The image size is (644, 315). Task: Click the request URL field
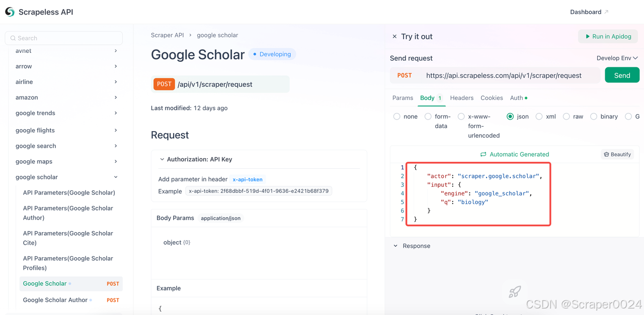[504, 75]
